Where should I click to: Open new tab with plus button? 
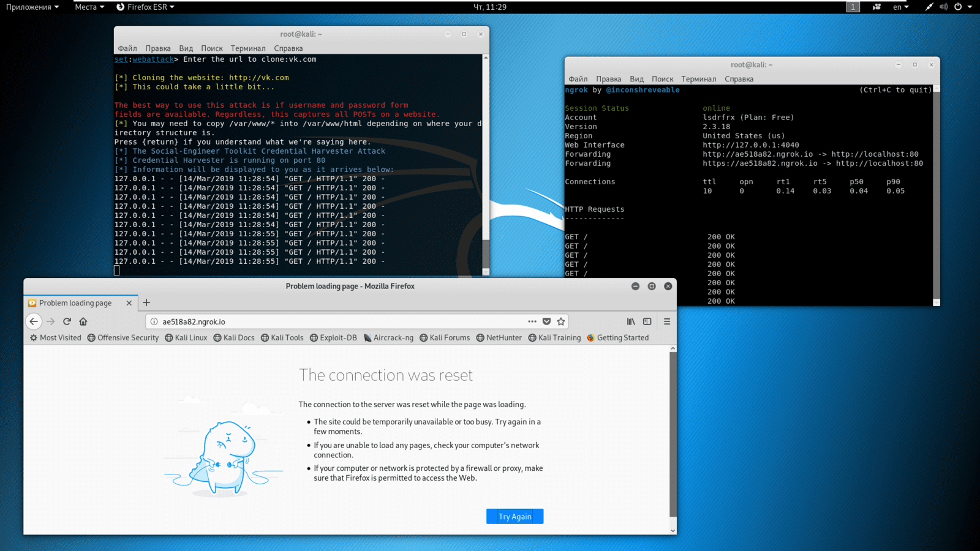point(146,302)
